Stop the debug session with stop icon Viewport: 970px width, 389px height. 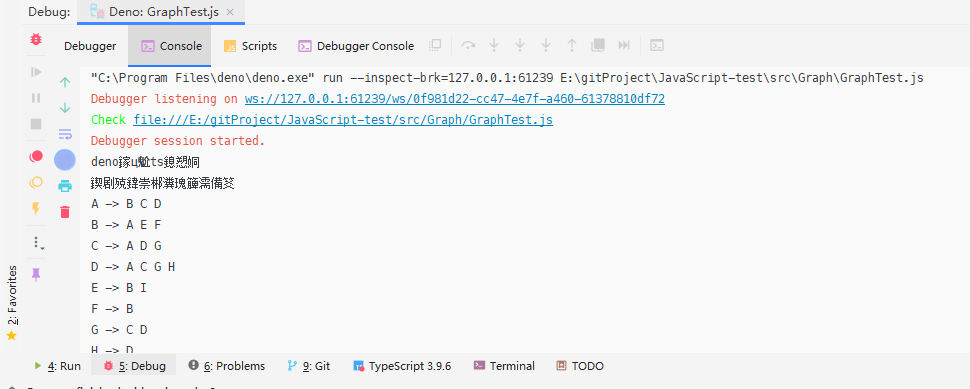(36, 124)
